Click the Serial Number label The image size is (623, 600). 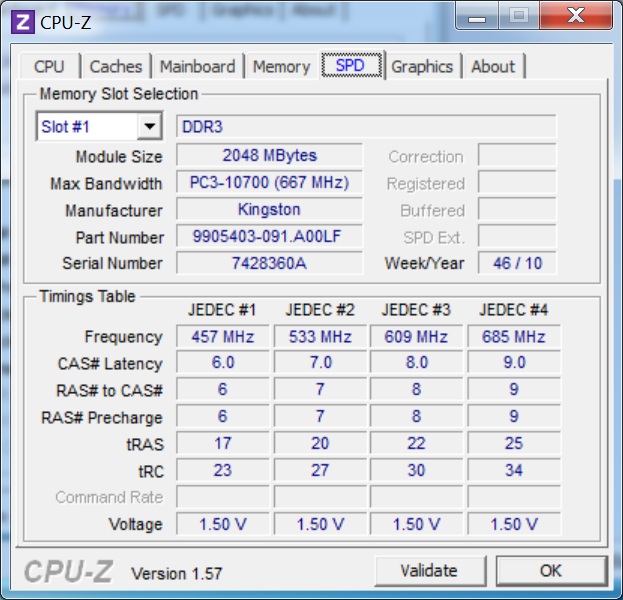(x=112, y=263)
